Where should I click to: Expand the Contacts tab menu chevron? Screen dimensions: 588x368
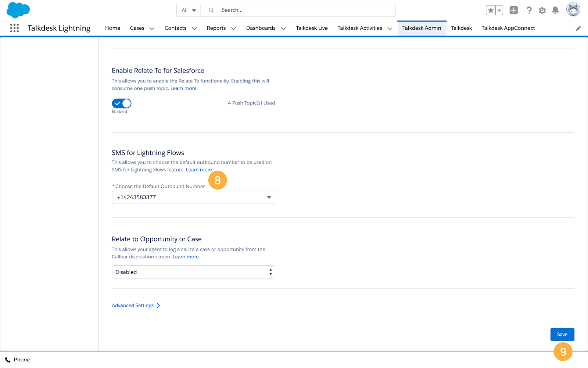[x=194, y=28]
